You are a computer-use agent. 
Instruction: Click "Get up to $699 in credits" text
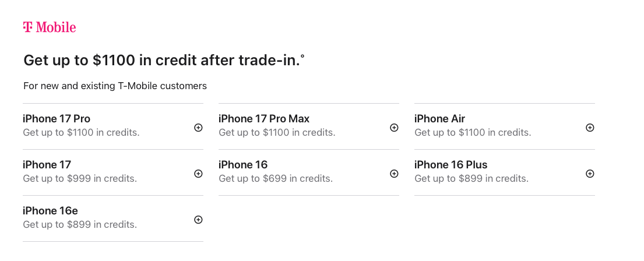pos(276,178)
